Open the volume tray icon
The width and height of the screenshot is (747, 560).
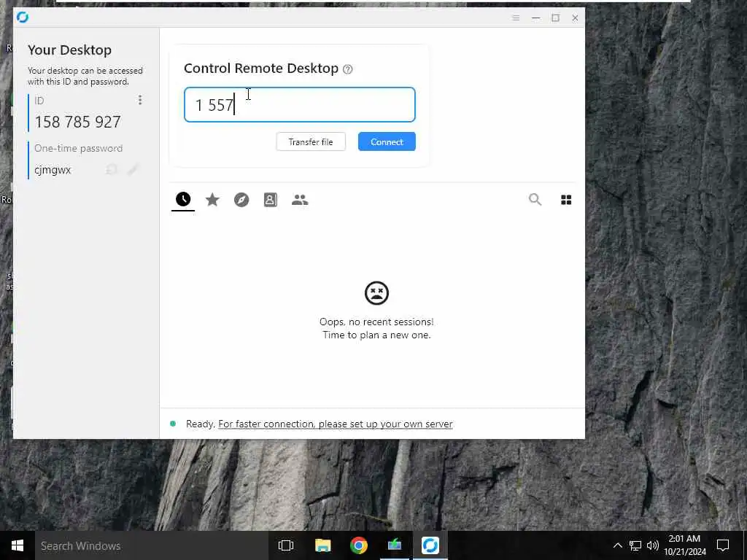(x=653, y=545)
